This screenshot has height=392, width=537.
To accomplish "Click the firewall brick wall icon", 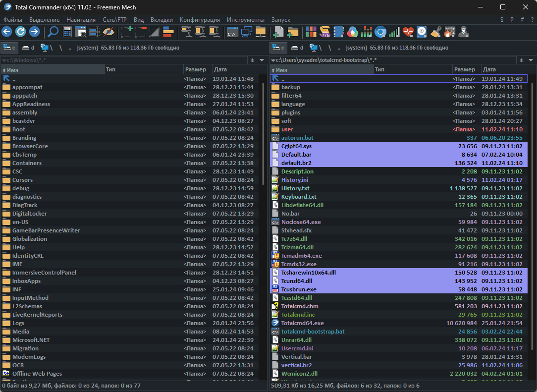I will pos(449,32).
